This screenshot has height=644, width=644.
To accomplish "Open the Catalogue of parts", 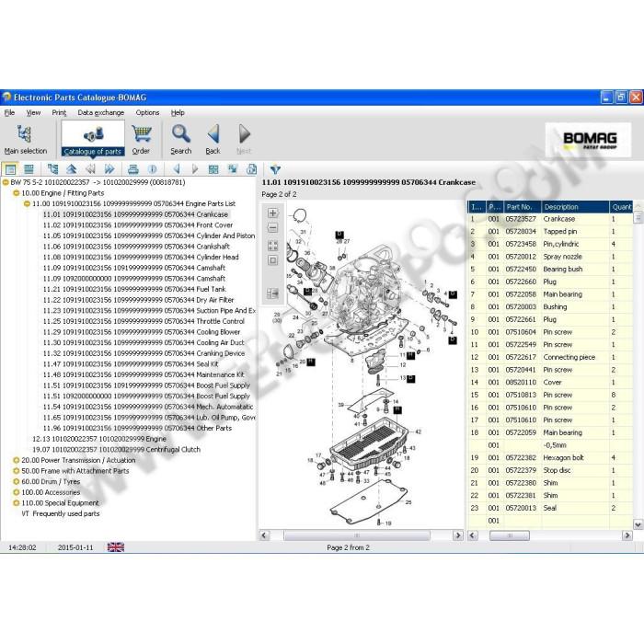I will point(93,140).
